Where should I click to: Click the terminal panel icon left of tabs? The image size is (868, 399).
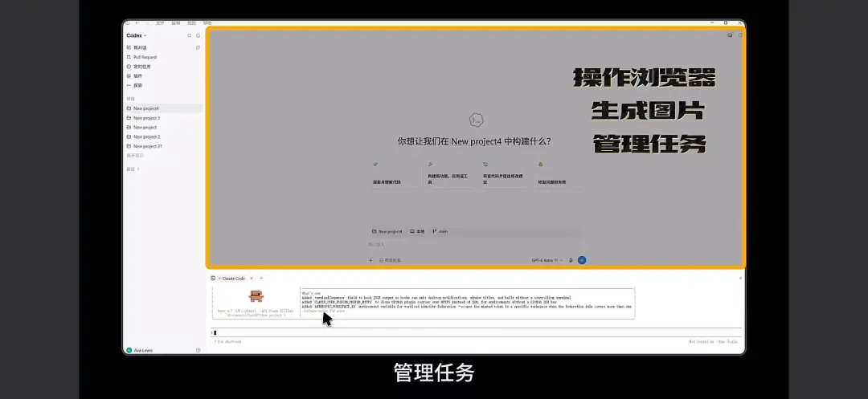(x=212, y=279)
